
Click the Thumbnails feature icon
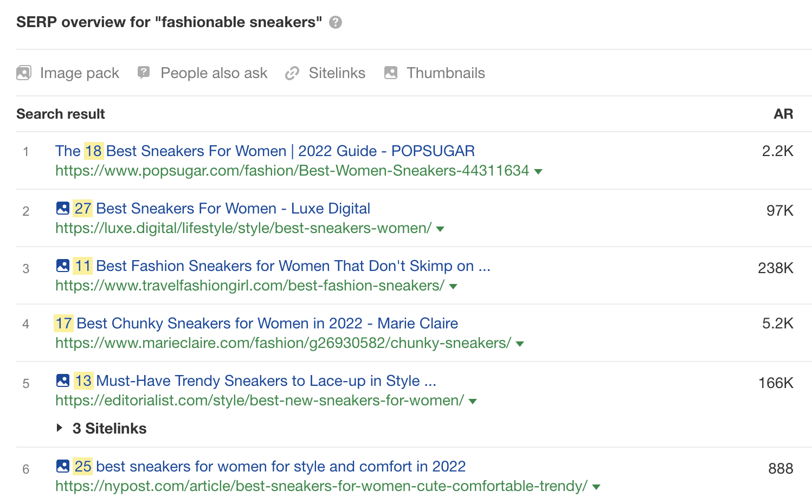(x=390, y=72)
